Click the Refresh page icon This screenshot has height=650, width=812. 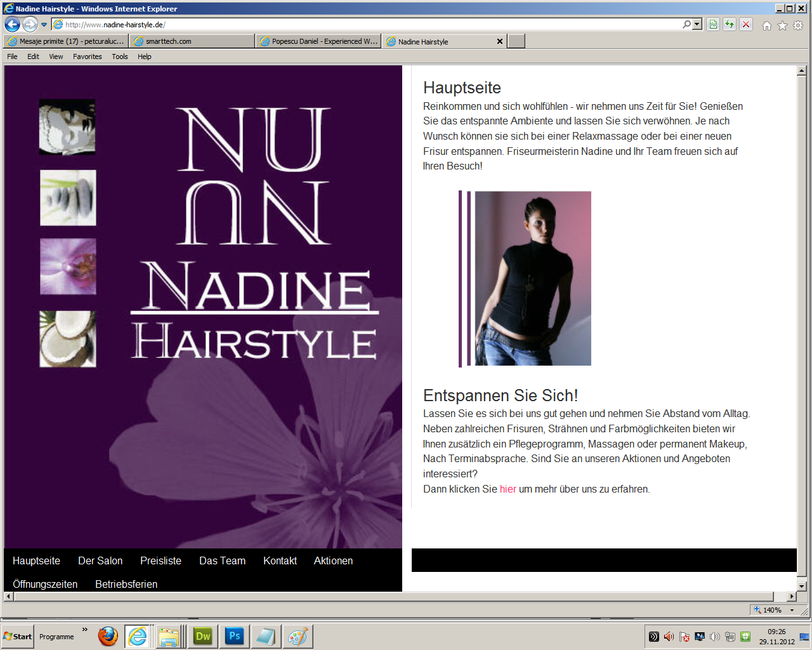(x=730, y=25)
